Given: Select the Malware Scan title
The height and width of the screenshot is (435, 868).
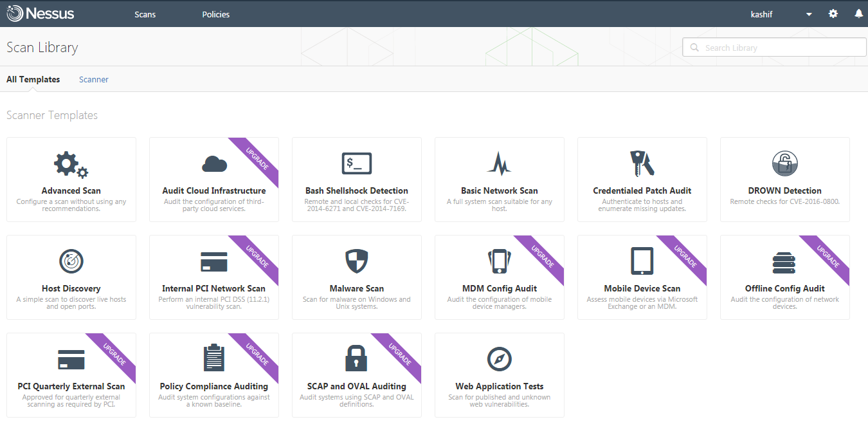Looking at the screenshot, I should pos(357,288).
